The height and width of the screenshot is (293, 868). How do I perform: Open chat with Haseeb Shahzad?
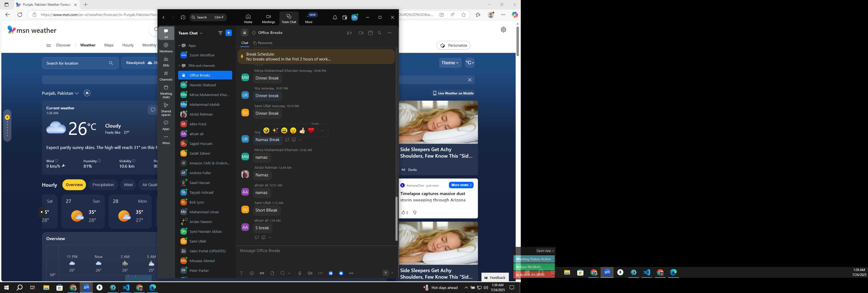point(205,85)
